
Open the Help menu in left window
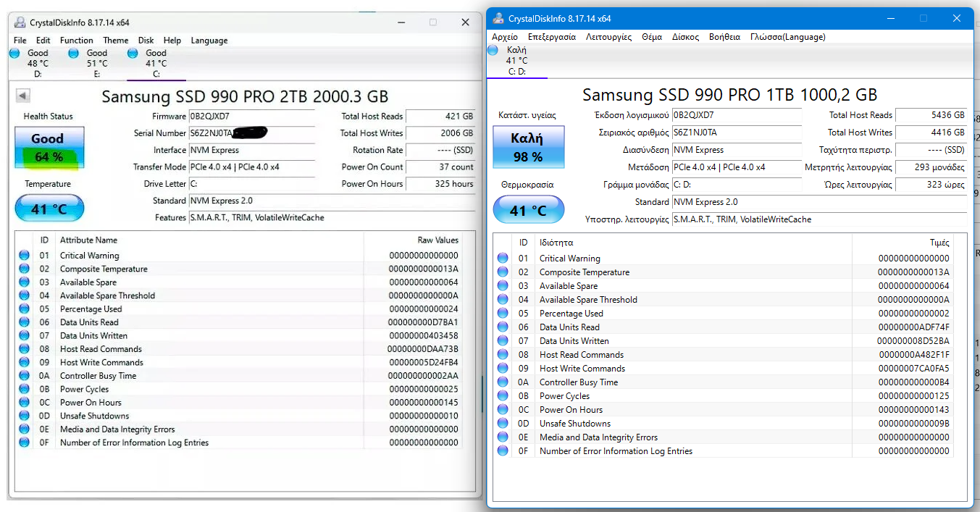click(x=172, y=41)
